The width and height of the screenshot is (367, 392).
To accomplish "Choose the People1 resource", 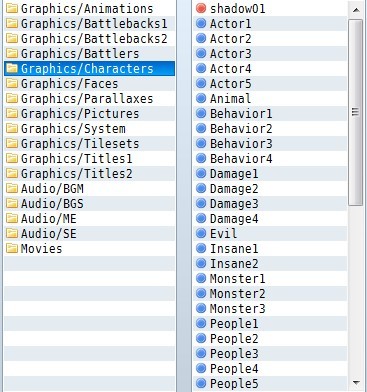I will click(270, 323).
